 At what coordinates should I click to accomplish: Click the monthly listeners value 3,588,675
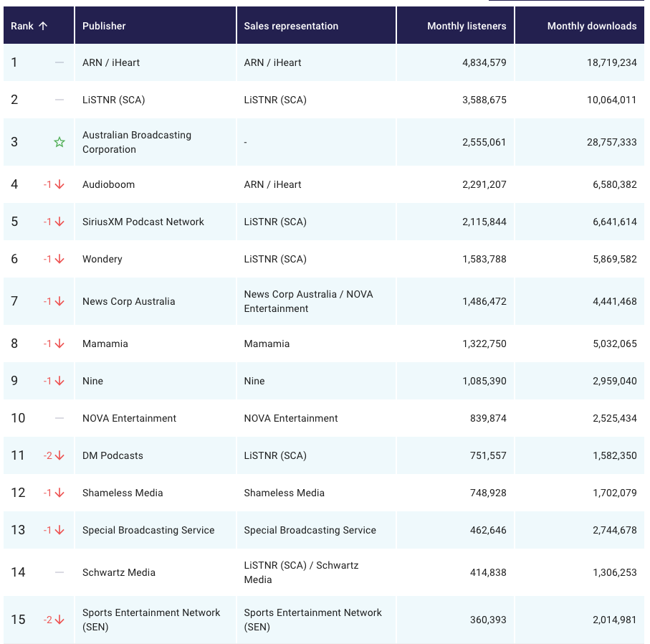484,100
